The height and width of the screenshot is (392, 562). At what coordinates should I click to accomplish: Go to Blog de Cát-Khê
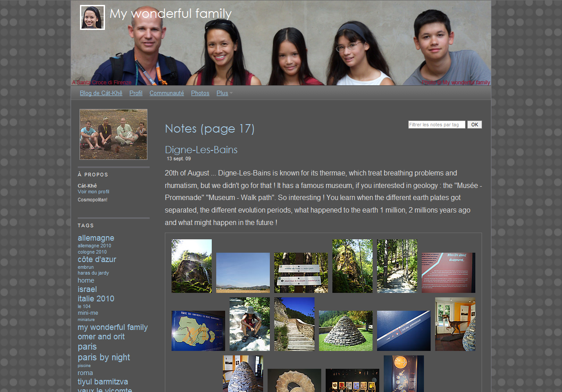[101, 93]
